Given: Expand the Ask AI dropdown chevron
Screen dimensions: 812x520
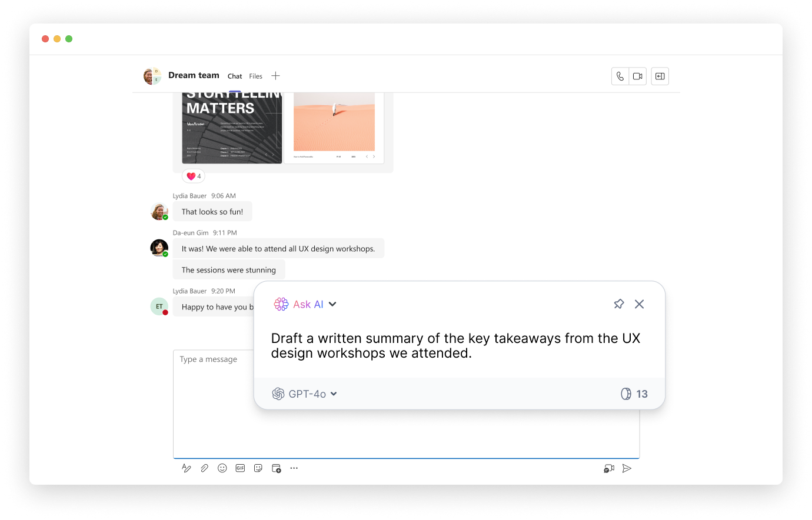Looking at the screenshot, I should 332,304.
